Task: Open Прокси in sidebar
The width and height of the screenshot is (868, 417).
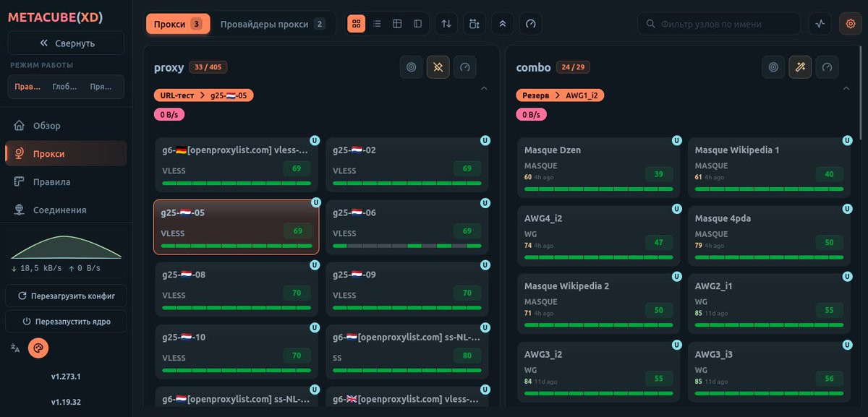Action: (66, 153)
